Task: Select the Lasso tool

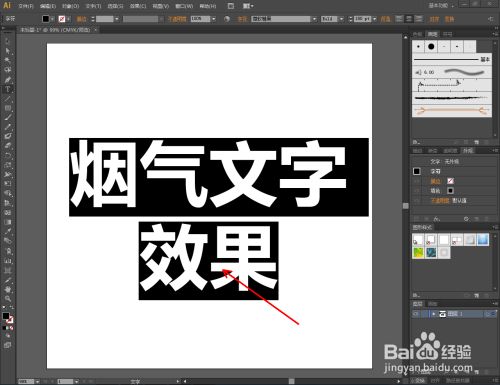Action: (8, 70)
